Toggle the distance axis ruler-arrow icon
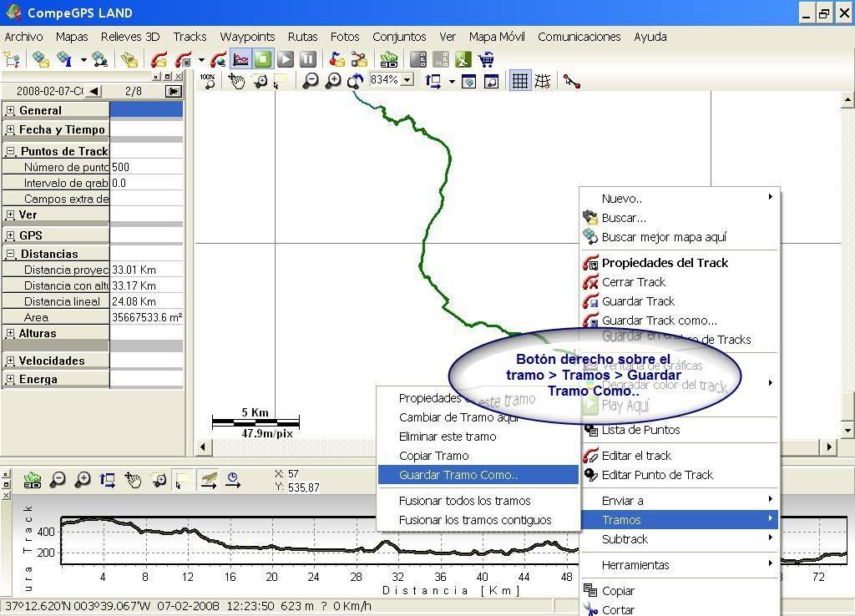Viewport: 855px width, 616px height. [208, 480]
